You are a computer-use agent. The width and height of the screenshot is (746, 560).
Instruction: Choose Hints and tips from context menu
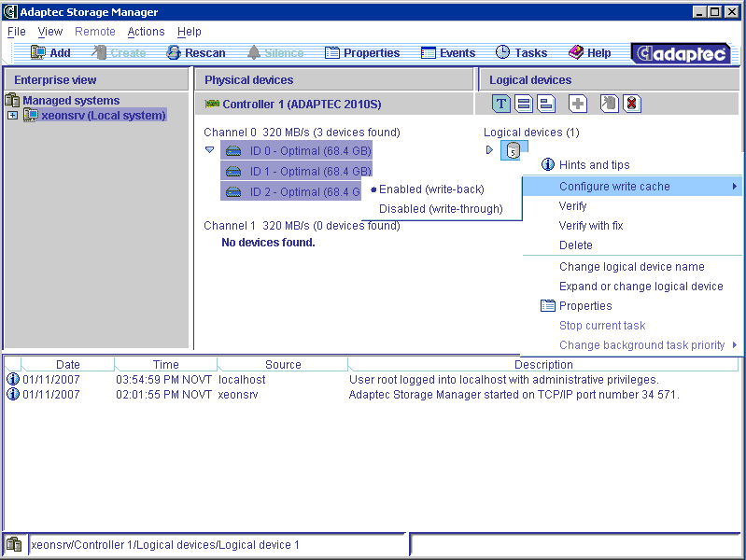632,164
